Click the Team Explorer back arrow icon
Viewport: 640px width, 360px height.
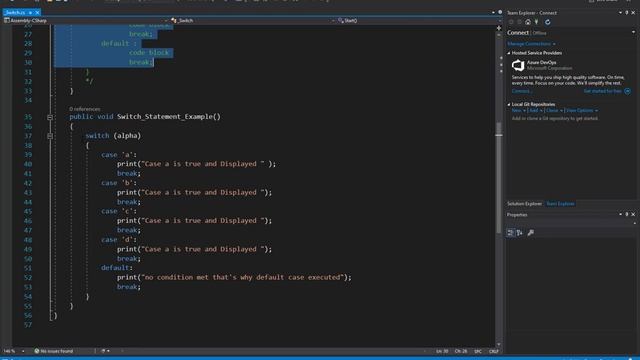point(511,22)
